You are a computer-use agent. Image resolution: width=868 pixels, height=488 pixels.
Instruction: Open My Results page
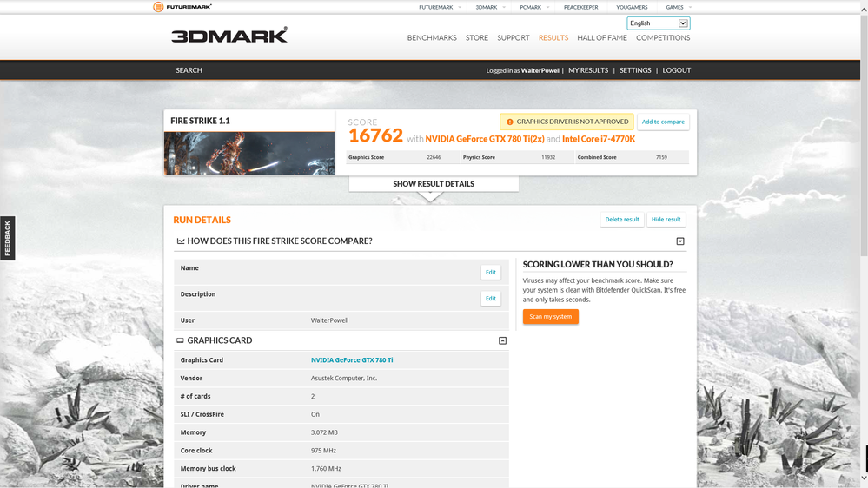pos(588,70)
